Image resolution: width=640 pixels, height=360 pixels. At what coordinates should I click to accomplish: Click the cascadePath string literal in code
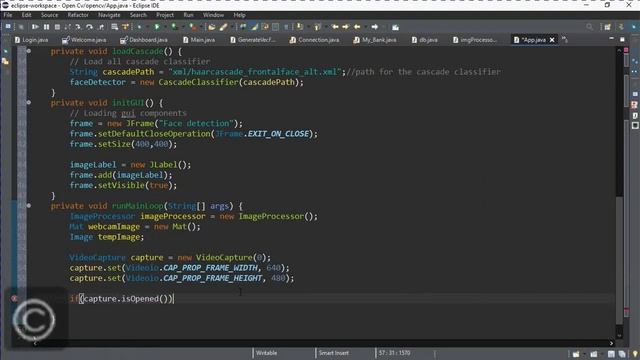255,72
